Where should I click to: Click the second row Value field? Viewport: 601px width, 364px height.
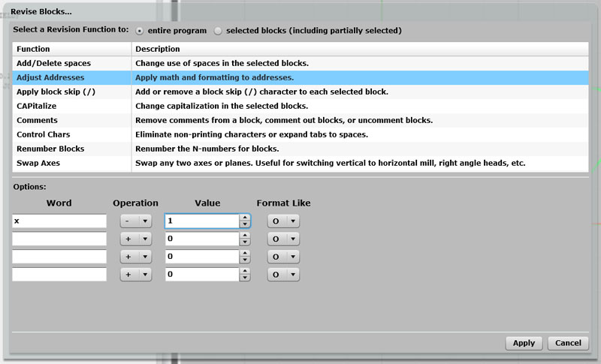202,239
